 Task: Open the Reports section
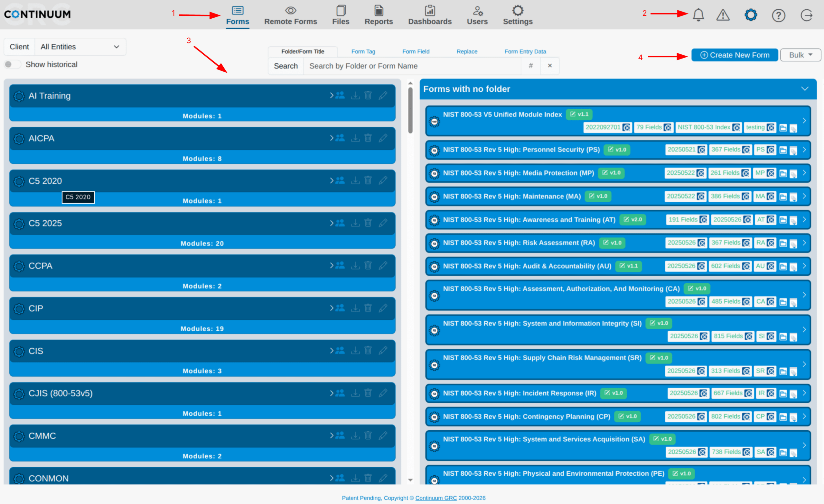coord(379,15)
